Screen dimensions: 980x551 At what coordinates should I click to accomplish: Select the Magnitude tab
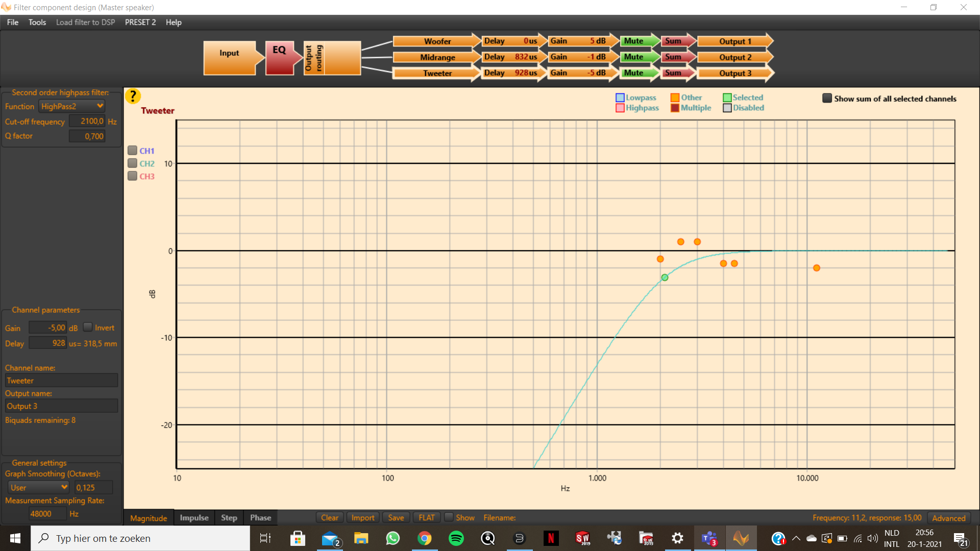point(149,518)
